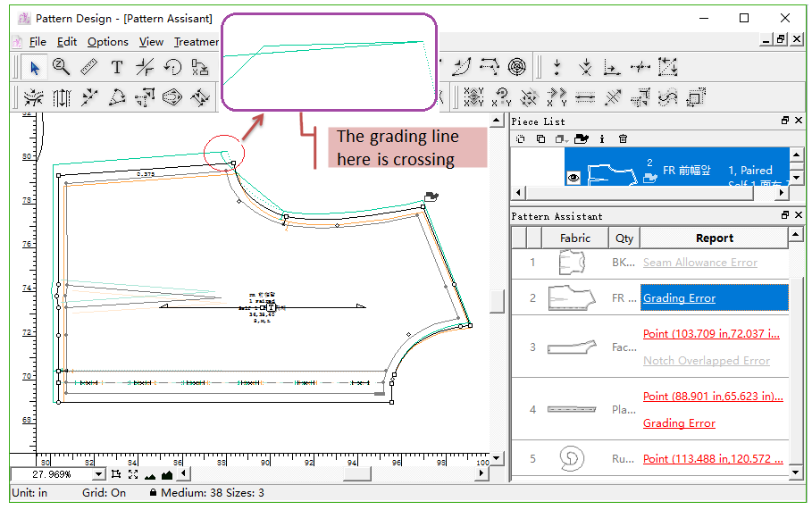The width and height of the screenshot is (812, 510).
Task: Open the highlighted Grading Error link
Action: coord(679,298)
